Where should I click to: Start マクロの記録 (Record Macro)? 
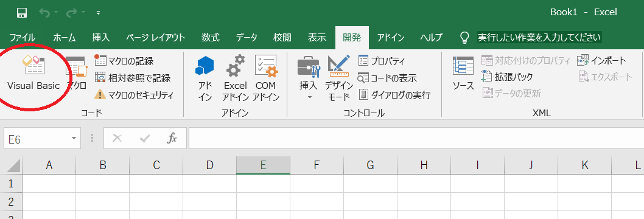pos(124,61)
